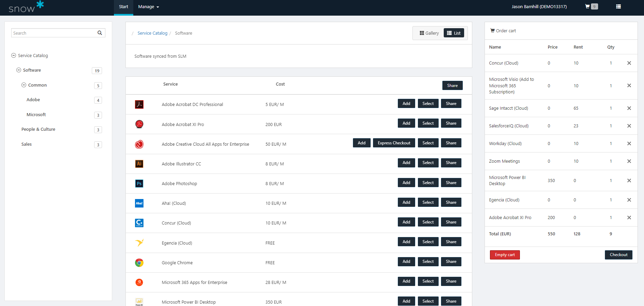Add Adobe Photoshop to cart
The height and width of the screenshot is (306, 644).
click(406, 183)
